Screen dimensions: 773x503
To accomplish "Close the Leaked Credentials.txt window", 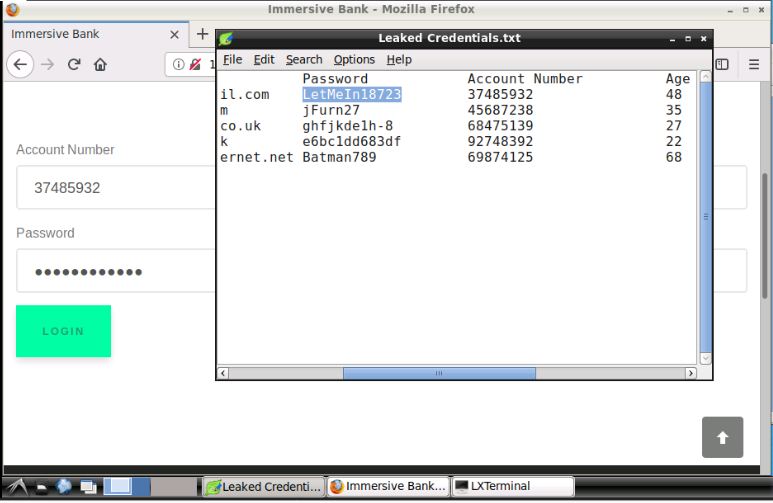I will (703, 38).
